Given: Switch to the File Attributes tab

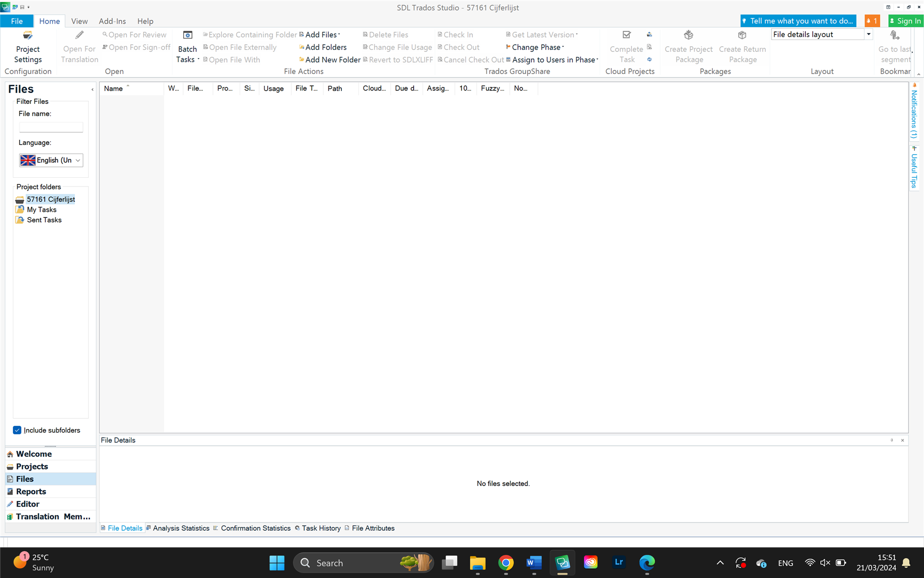Looking at the screenshot, I should point(370,528).
